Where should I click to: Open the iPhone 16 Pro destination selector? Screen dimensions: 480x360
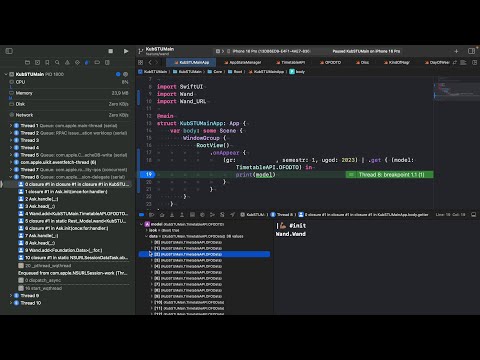coord(269,51)
